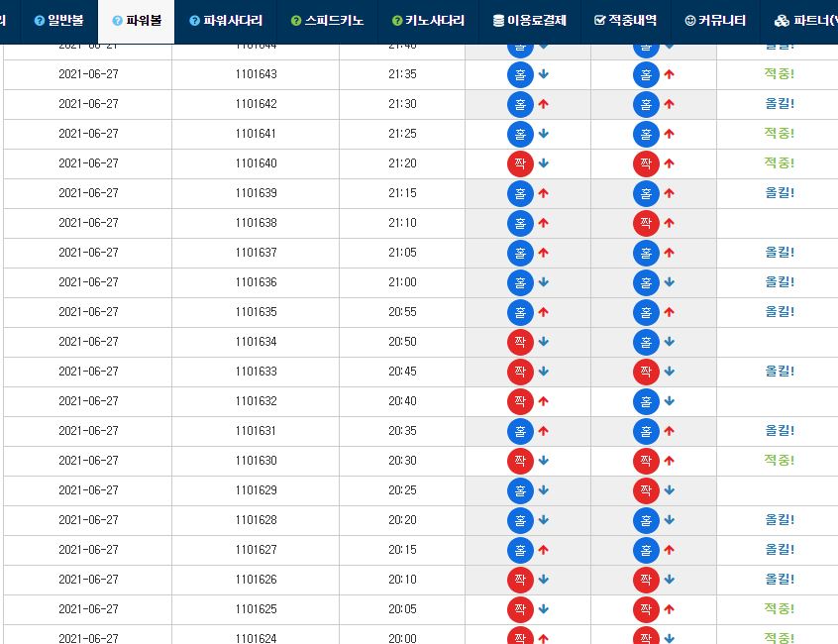Click date cell in row 1101639
Screen dimensions: 838x644
click(88, 193)
